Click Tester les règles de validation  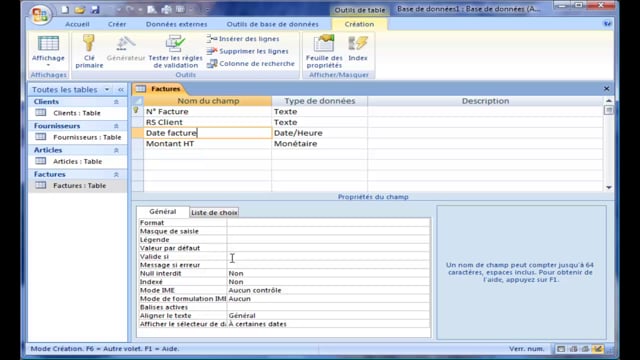175,51
